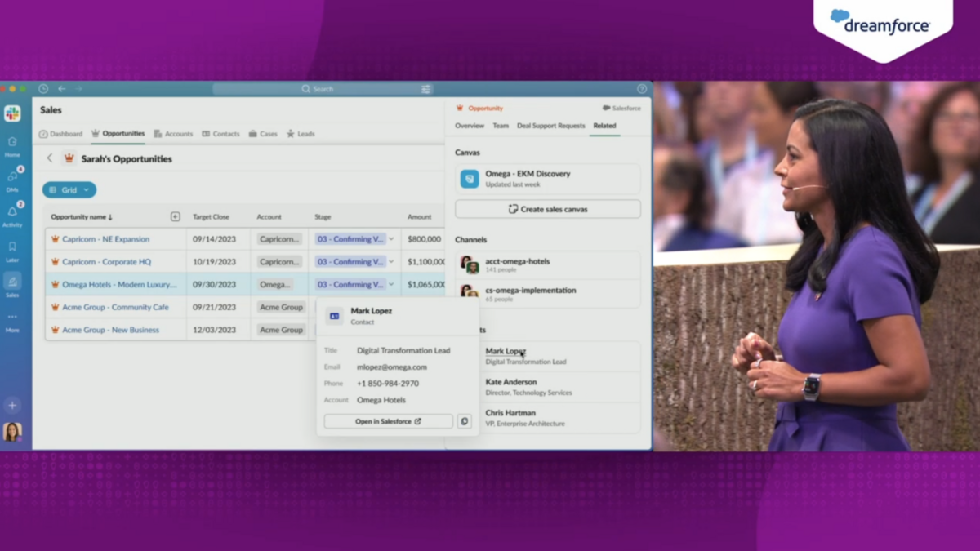Open Acme Group - New Business opportunity

tap(110, 331)
